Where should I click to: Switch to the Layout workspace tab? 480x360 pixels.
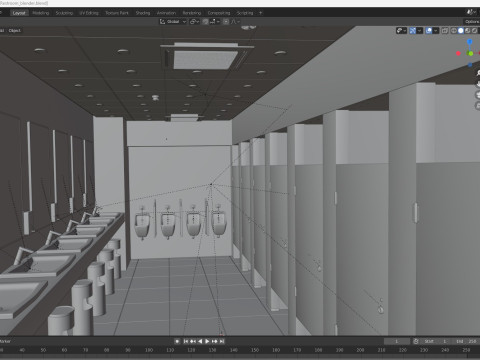(x=19, y=13)
